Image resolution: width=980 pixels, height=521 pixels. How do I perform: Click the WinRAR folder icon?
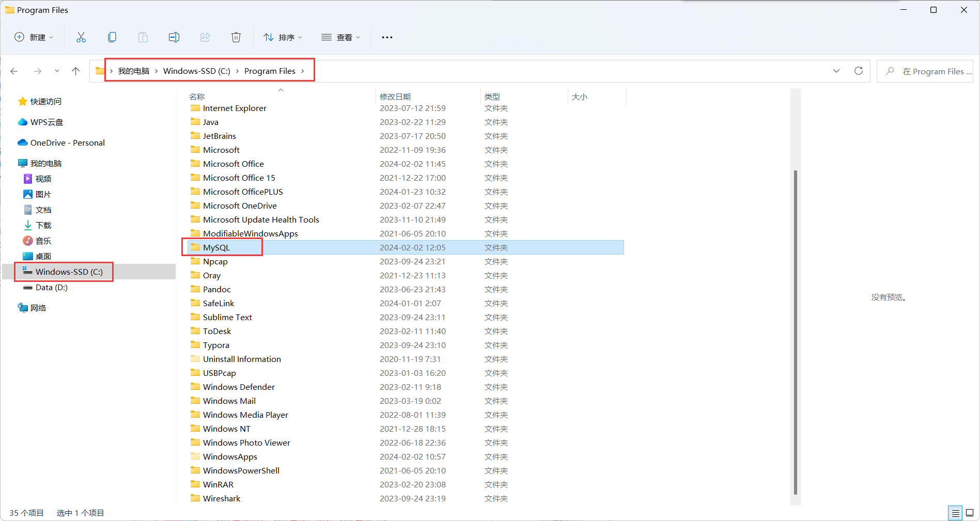195,484
